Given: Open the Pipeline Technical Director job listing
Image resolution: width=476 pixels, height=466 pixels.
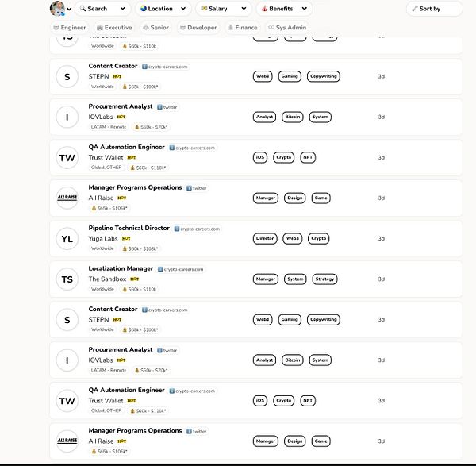Looking at the screenshot, I should (x=129, y=228).
